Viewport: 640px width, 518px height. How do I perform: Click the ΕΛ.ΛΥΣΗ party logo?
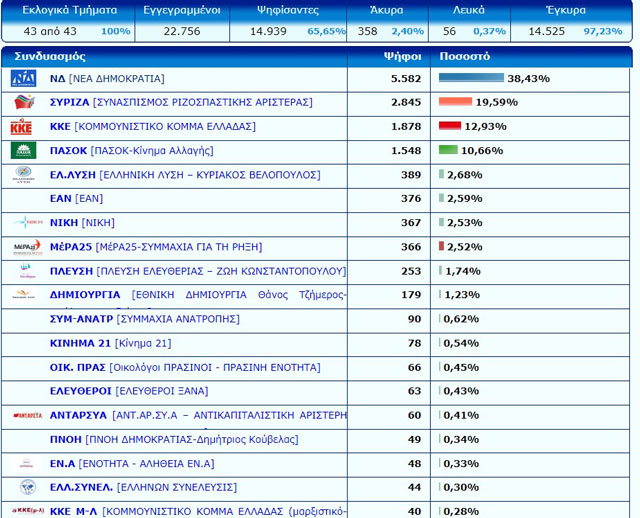24,175
